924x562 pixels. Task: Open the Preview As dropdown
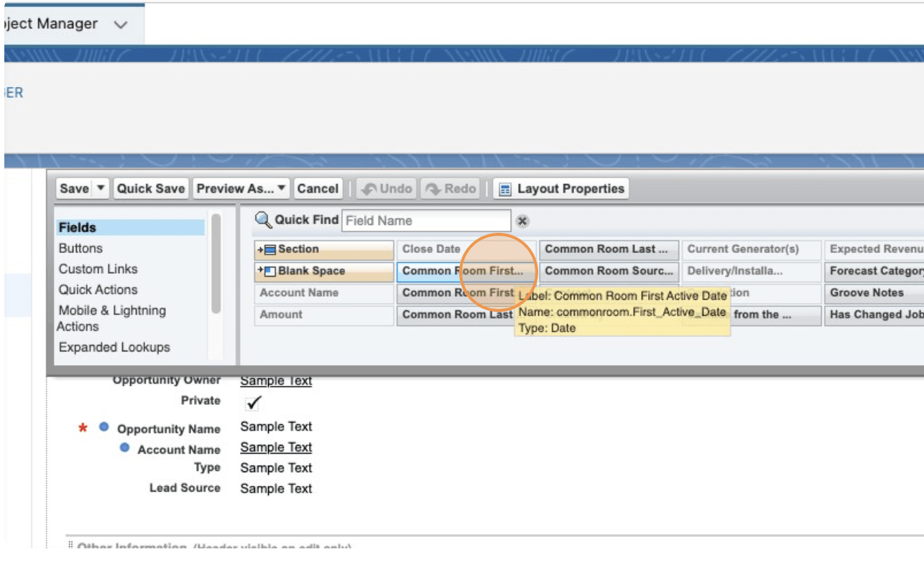coord(241,189)
